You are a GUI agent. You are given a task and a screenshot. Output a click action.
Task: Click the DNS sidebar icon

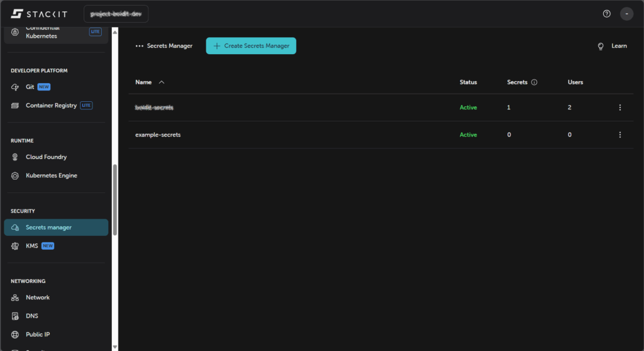[x=15, y=316]
